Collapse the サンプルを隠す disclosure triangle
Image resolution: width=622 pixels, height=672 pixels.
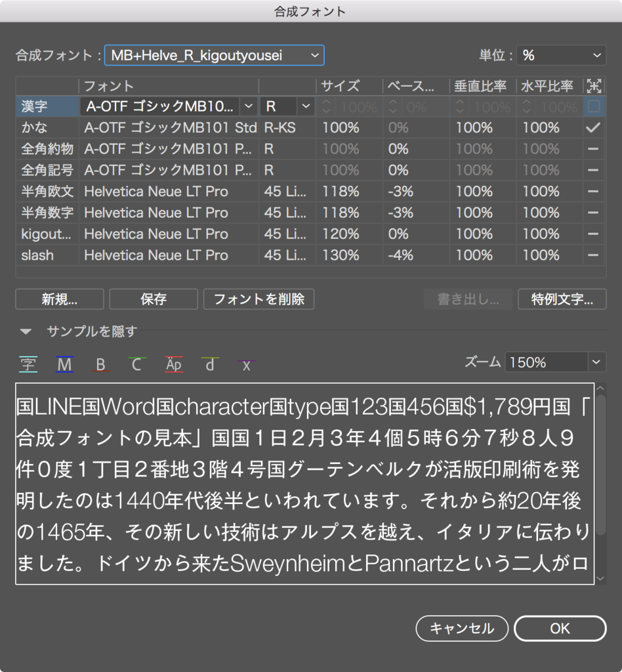[26, 331]
